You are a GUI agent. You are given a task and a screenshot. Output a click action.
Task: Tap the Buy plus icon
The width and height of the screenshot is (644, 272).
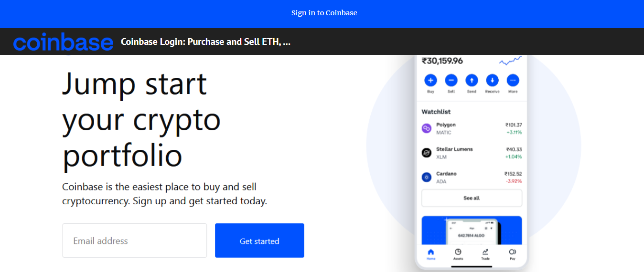[430, 80]
